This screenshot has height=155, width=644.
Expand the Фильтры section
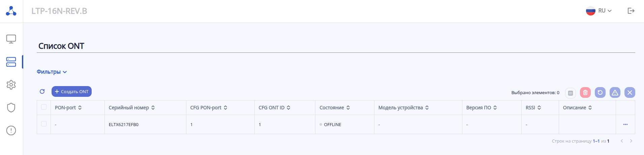click(52, 72)
